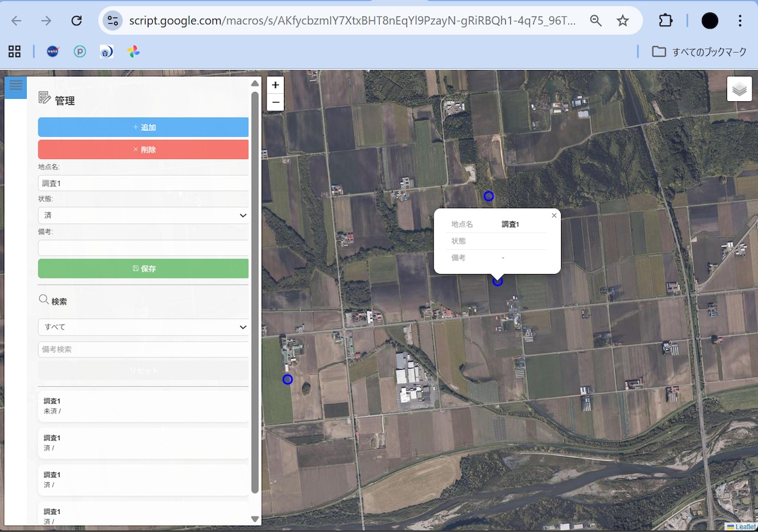Select the 調査1 未済 list entry

coord(144,406)
